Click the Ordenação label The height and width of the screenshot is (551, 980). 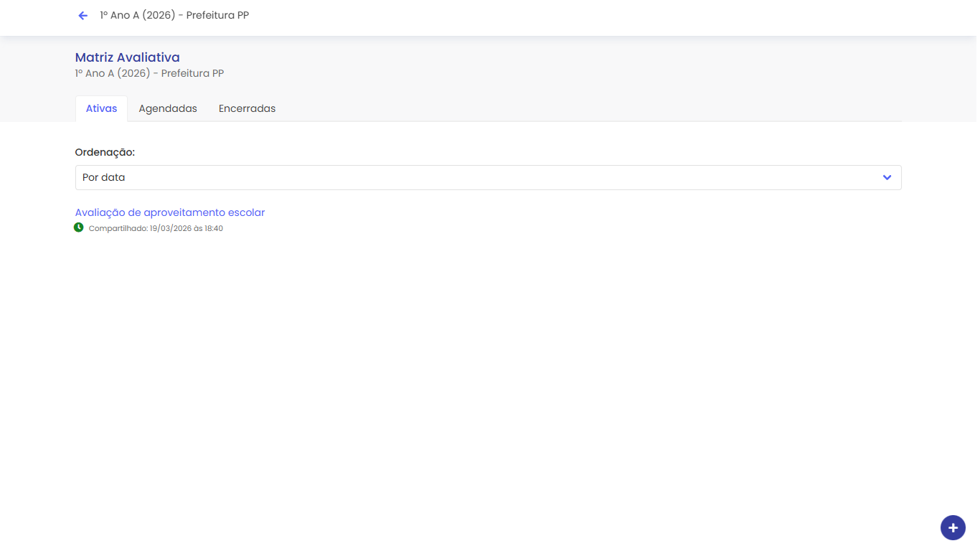pyautogui.click(x=105, y=152)
